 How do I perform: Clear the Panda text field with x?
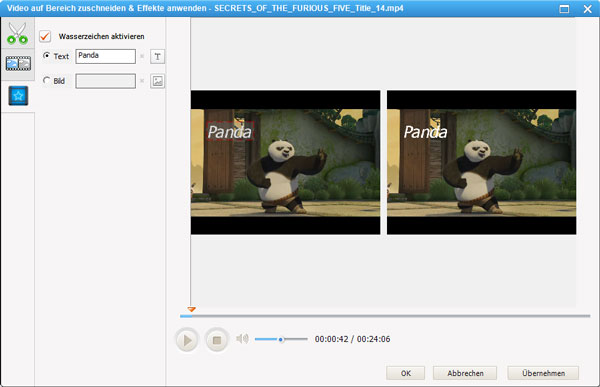tap(142, 56)
